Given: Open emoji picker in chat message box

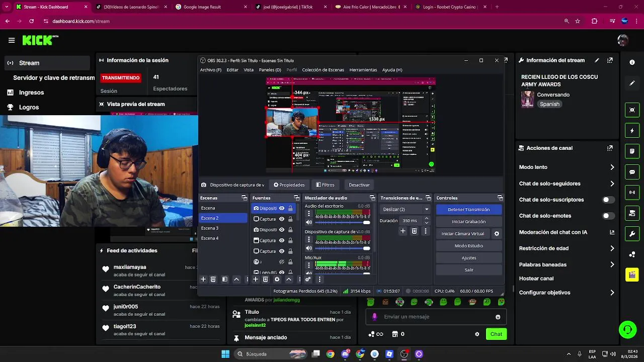Looking at the screenshot, I should 498,317.
